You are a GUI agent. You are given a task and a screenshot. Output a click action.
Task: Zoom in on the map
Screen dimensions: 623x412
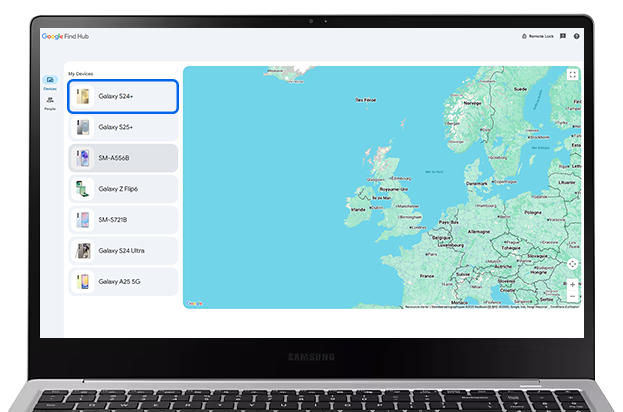572,284
